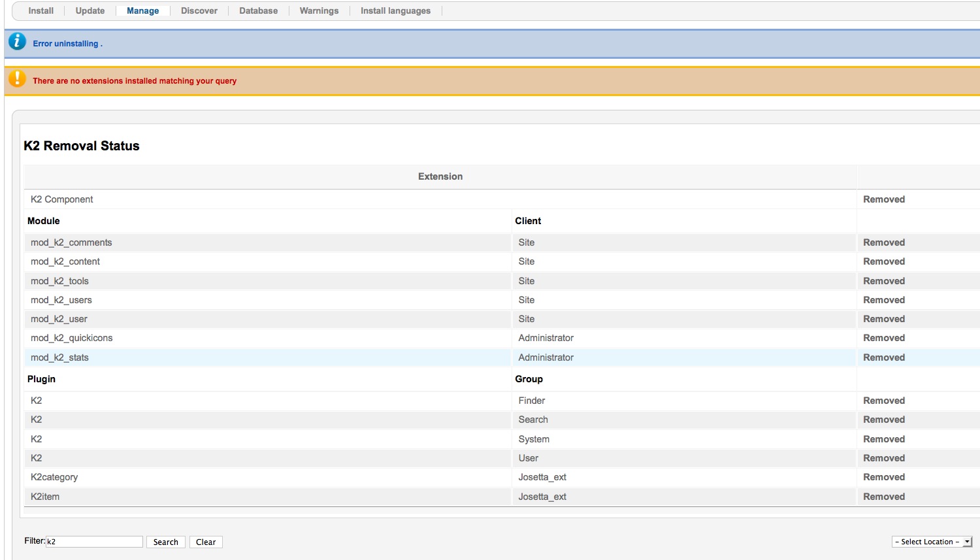
Task: Select the K2 Component row text
Action: point(62,199)
